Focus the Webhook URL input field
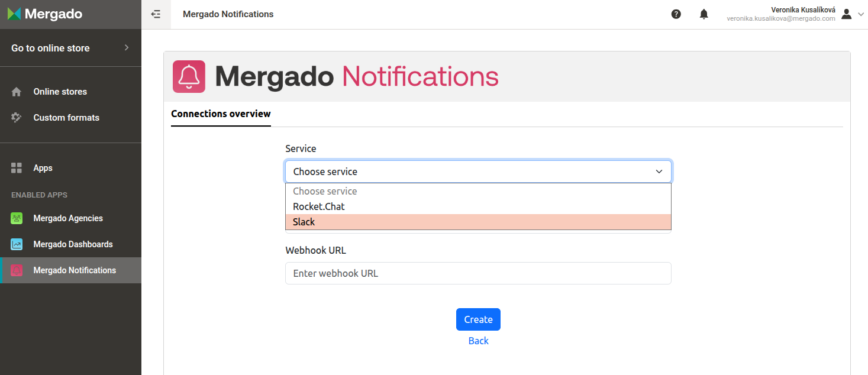The height and width of the screenshot is (375, 868). click(x=478, y=273)
